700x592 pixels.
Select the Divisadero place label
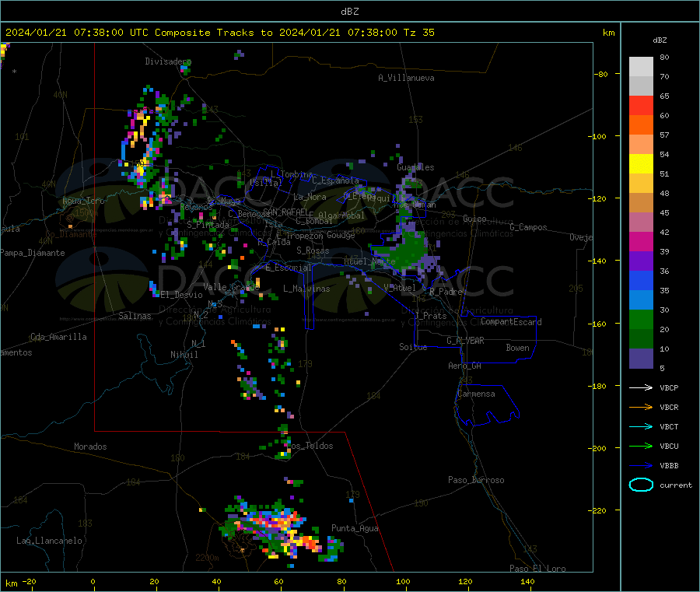(167, 61)
